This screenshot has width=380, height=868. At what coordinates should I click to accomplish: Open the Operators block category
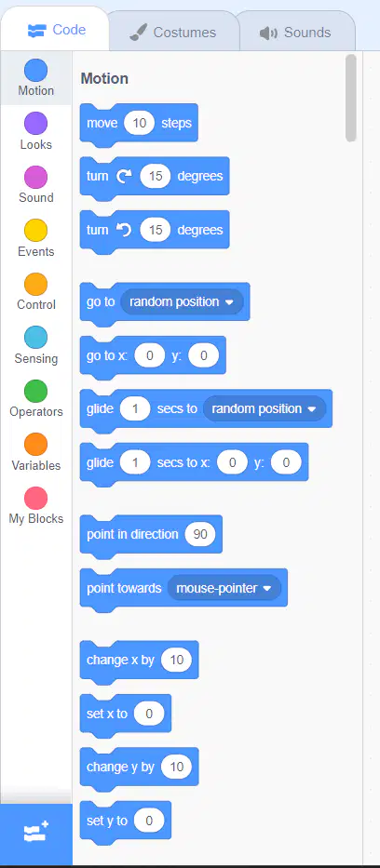pyautogui.click(x=36, y=398)
